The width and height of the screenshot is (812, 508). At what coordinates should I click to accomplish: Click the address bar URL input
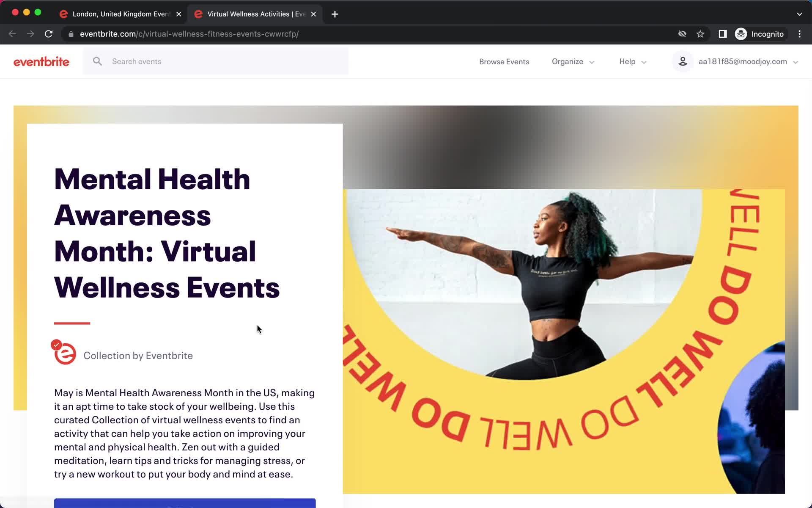point(189,34)
